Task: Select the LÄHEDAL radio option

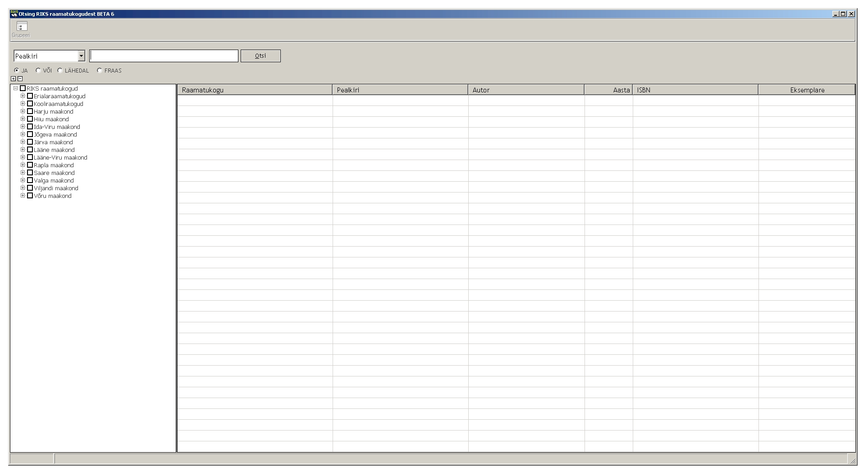Action: (60, 70)
